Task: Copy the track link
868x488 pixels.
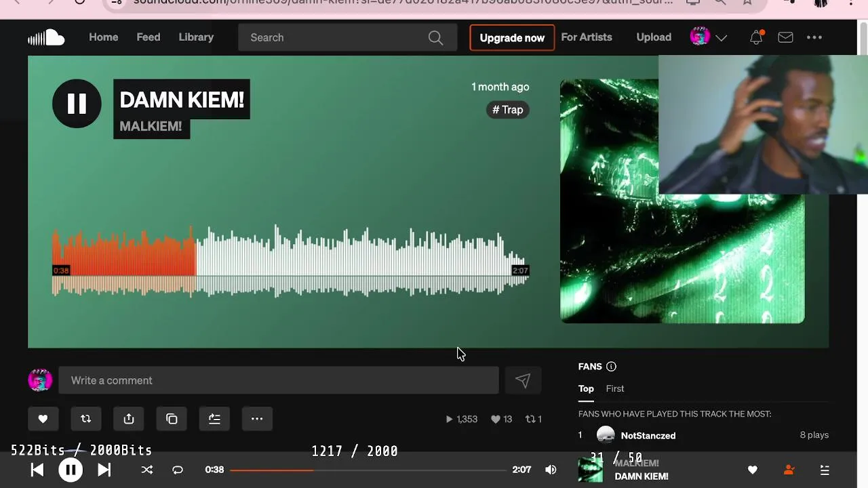Action: point(172,419)
